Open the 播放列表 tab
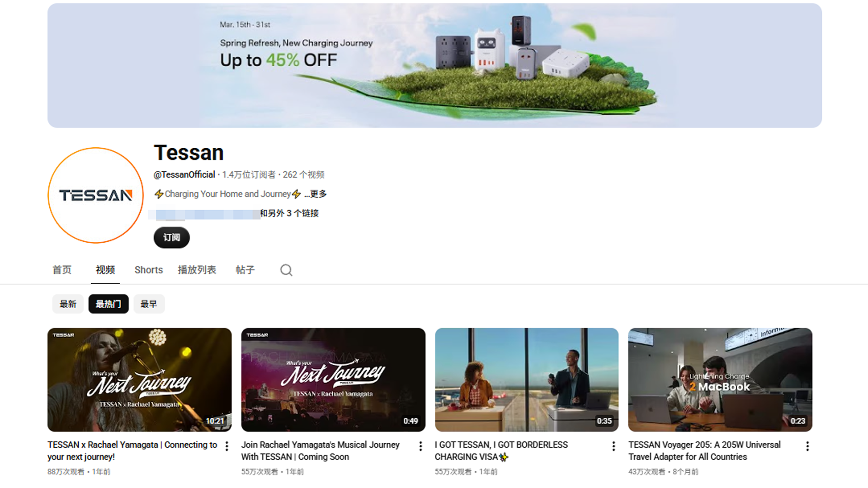This screenshot has height=488, width=868. (x=197, y=270)
